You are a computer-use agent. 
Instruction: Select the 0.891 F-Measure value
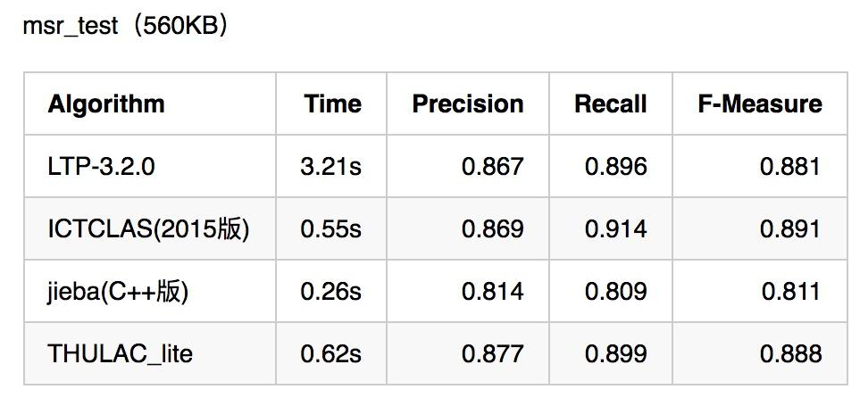click(x=790, y=229)
